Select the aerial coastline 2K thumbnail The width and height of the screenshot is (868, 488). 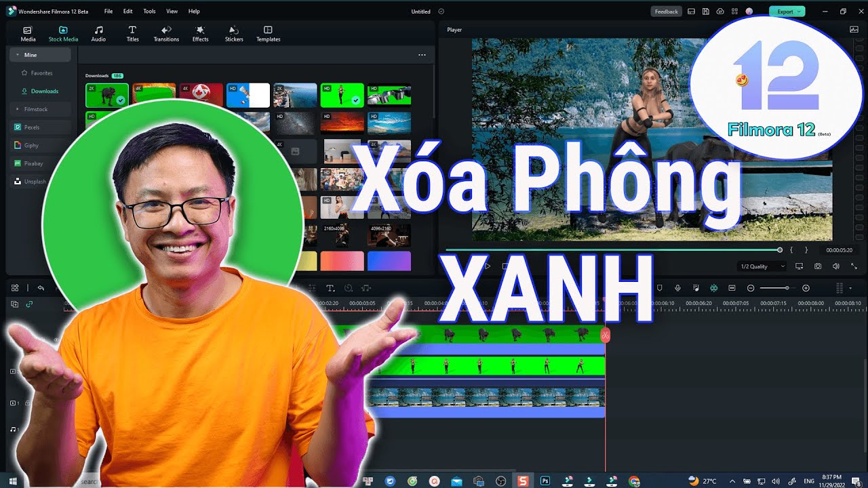[x=295, y=96]
